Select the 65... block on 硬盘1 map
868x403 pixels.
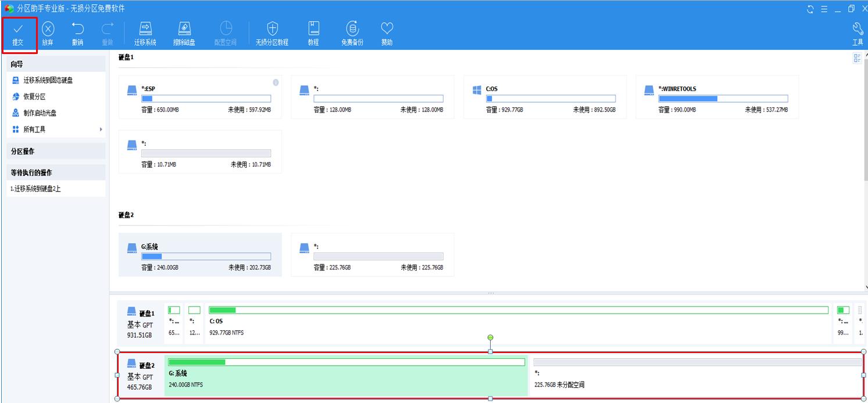click(174, 323)
